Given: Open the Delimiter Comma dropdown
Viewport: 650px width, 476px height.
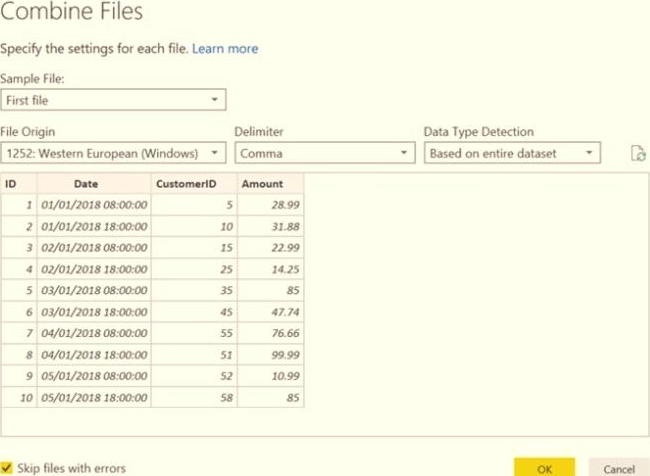Looking at the screenshot, I should point(324,153).
